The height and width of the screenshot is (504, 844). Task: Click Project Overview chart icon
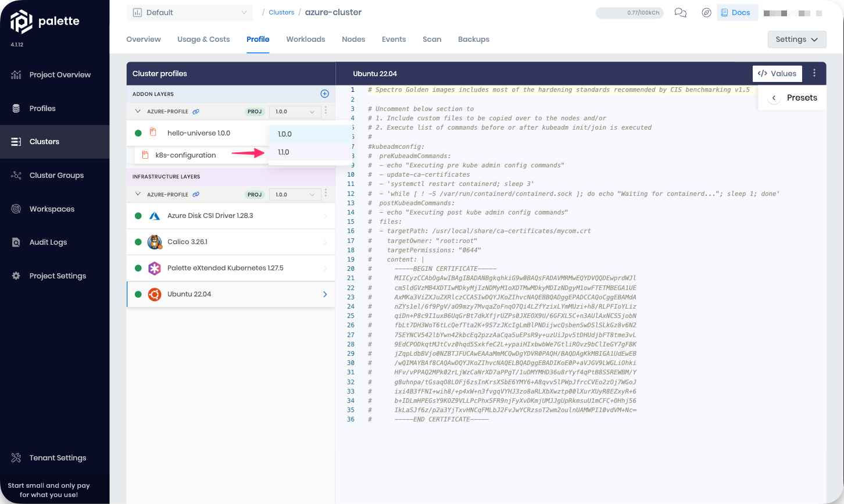[x=16, y=75]
